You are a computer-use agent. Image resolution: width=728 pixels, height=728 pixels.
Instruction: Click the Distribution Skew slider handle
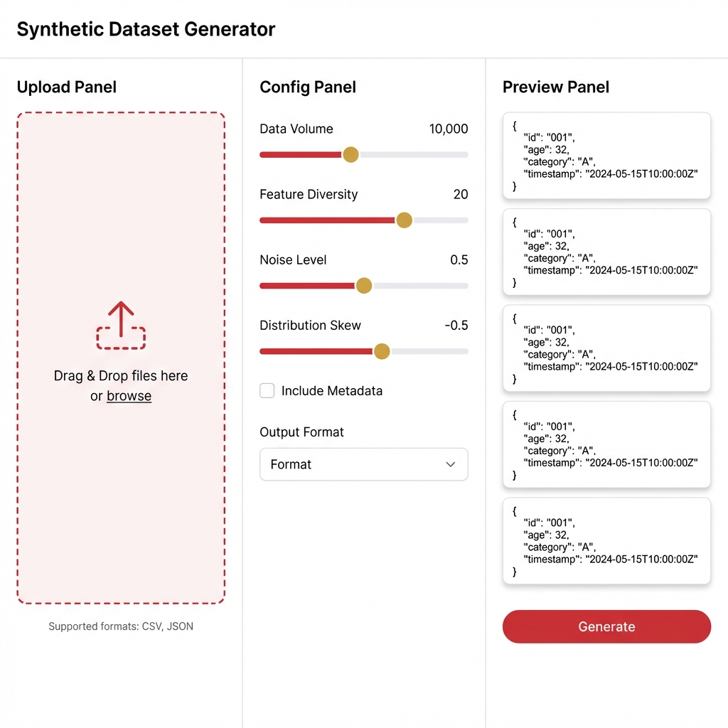(382, 351)
